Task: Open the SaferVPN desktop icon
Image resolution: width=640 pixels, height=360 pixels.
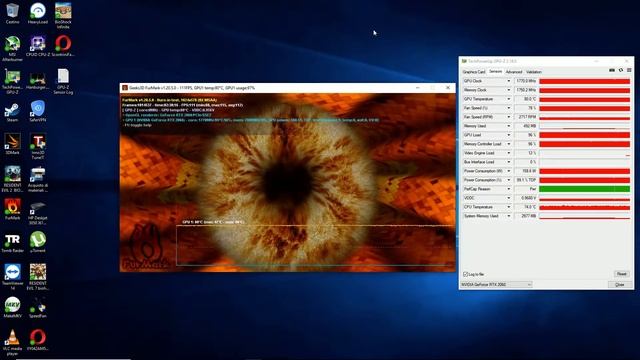Action: (x=38, y=111)
